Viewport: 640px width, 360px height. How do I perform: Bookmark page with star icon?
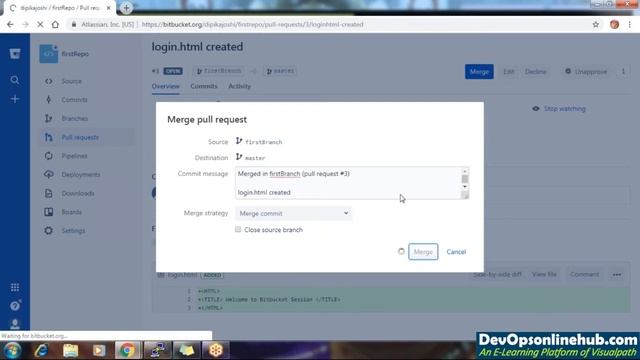click(596, 24)
